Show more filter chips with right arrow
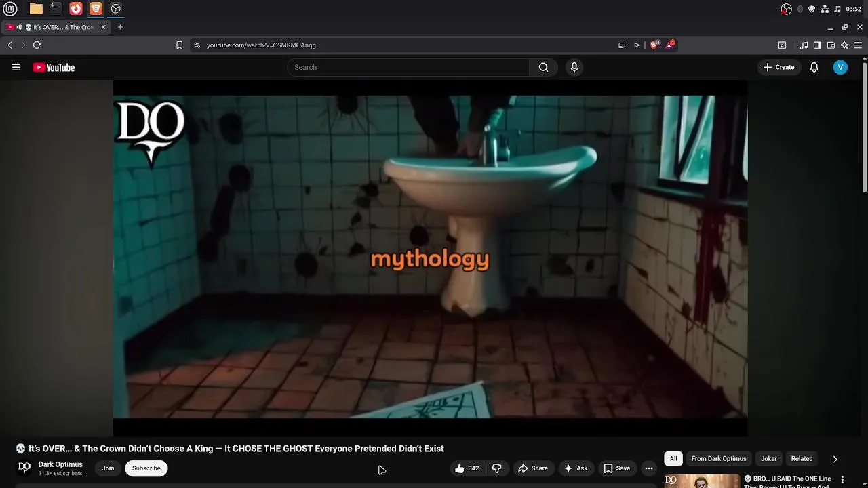The image size is (868, 488). coord(835,459)
